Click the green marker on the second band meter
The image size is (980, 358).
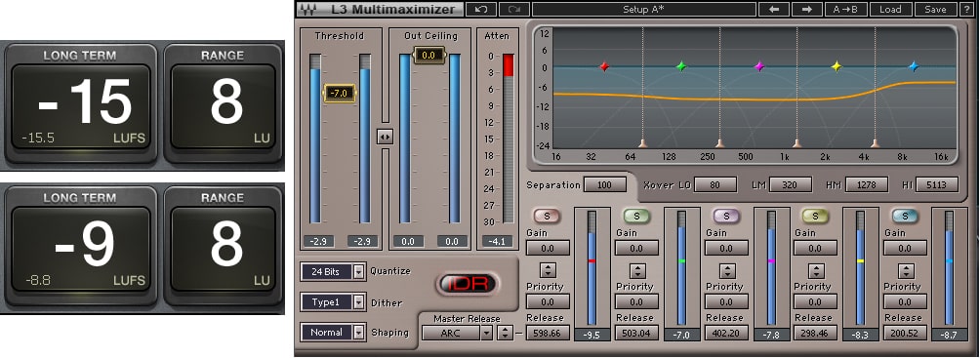pyautogui.click(x=681, y=260)
